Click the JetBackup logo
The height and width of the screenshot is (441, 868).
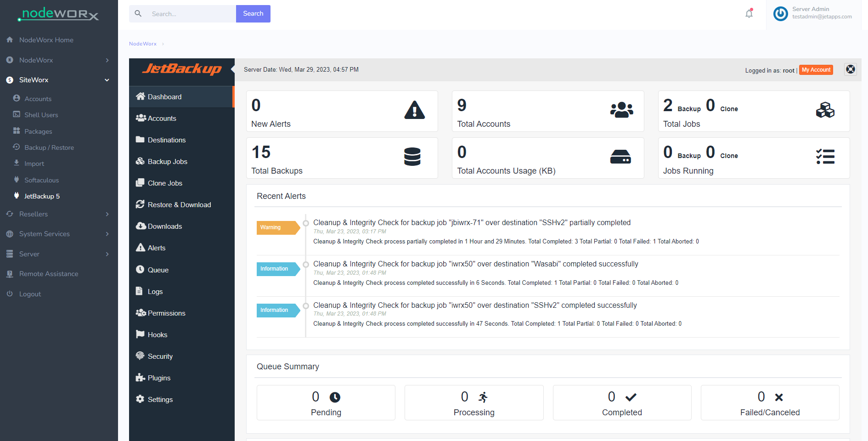click(x=182, y=69)
